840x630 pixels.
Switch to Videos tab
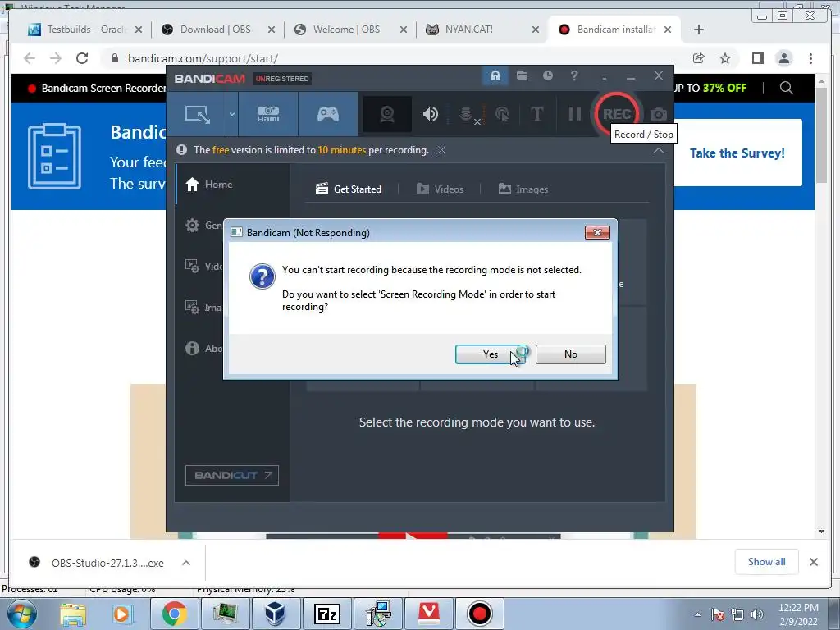coord(440,189)
